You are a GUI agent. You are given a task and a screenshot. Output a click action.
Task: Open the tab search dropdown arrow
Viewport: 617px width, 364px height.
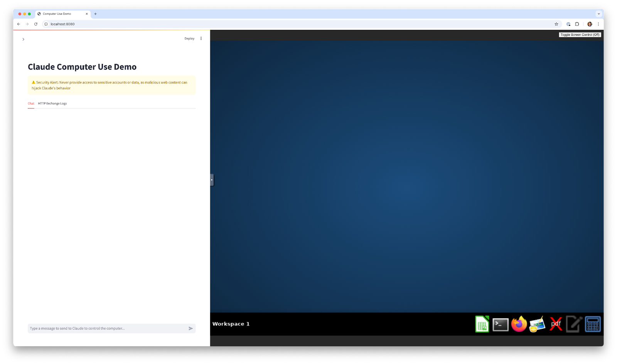pos(599,14)
